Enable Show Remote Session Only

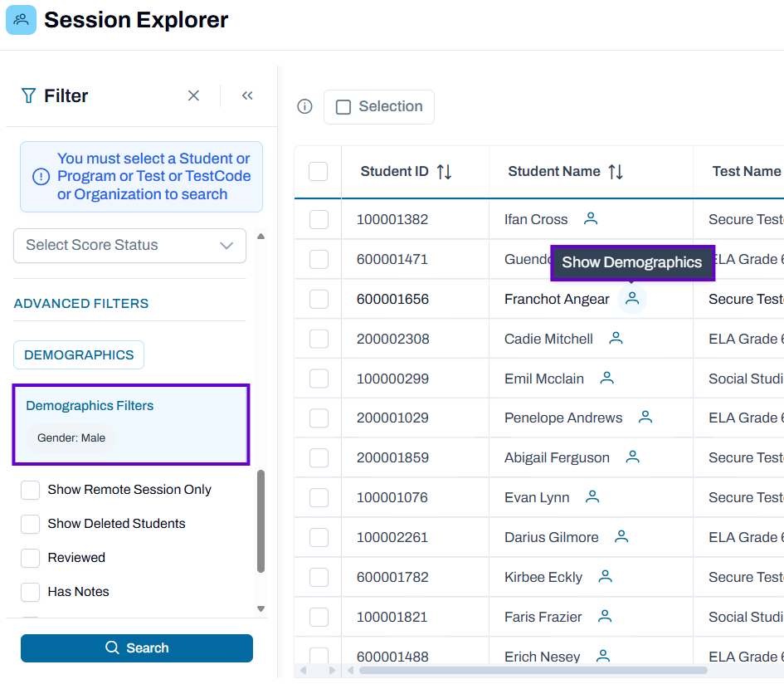click(x=30, y=490)
